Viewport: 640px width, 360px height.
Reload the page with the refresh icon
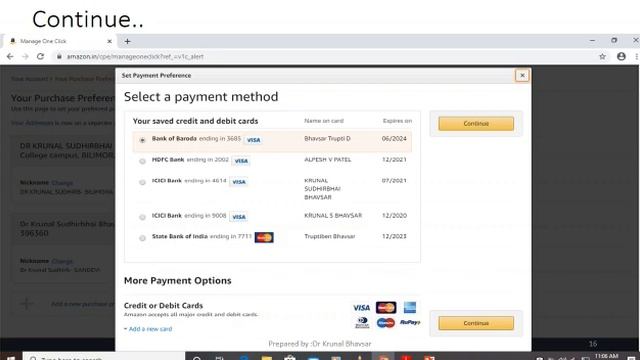click(40, 56)
